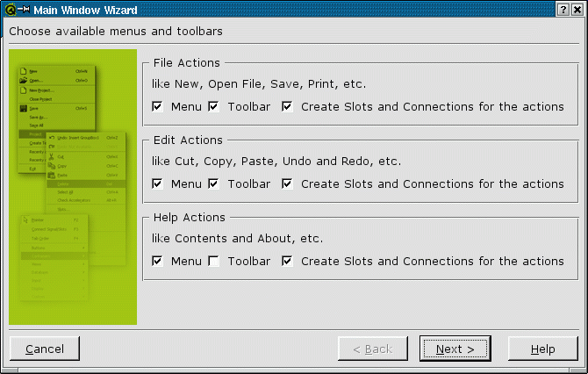Toggle Edit Actions Create Slots and Connections

pyautogui.click(x=287, y=184)
